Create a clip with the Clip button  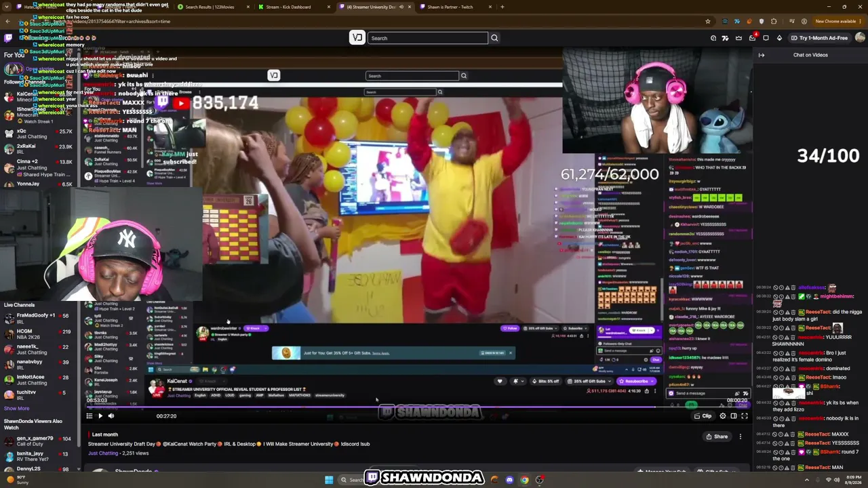(x=703, y=416)
